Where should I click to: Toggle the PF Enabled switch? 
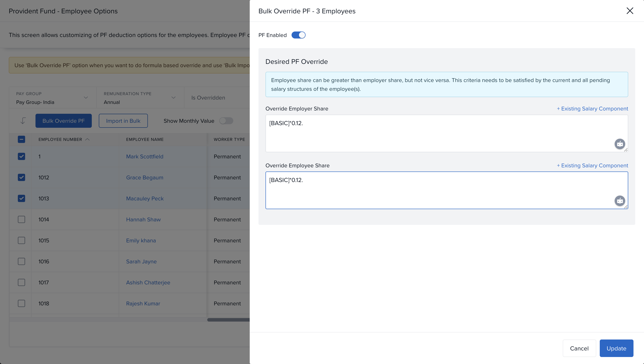298,35
